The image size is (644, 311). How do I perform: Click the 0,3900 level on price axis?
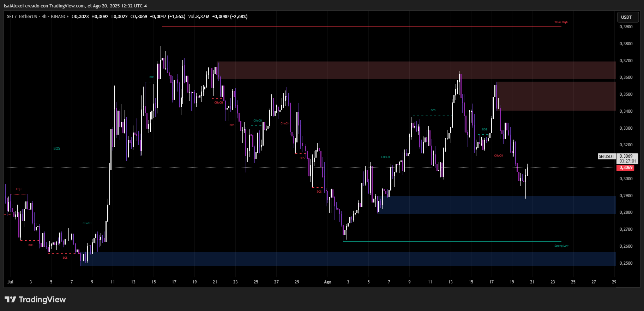(626, 27)
